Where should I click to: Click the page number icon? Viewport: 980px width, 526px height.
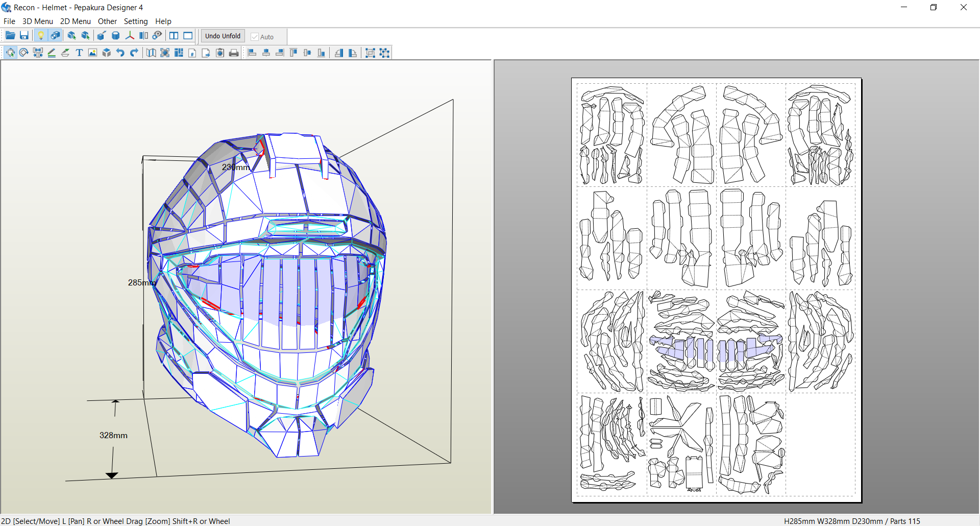192,53
